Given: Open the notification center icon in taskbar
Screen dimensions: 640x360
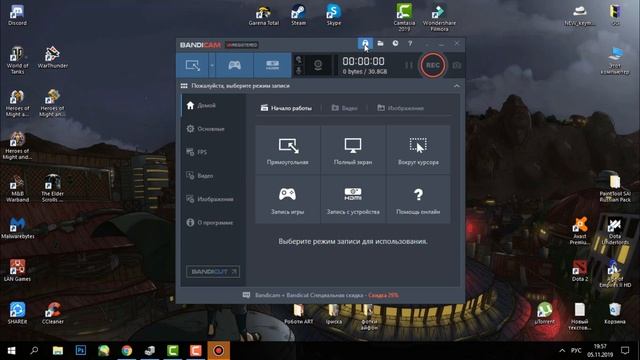Looking at the screenshot, I should click(625, 351).
